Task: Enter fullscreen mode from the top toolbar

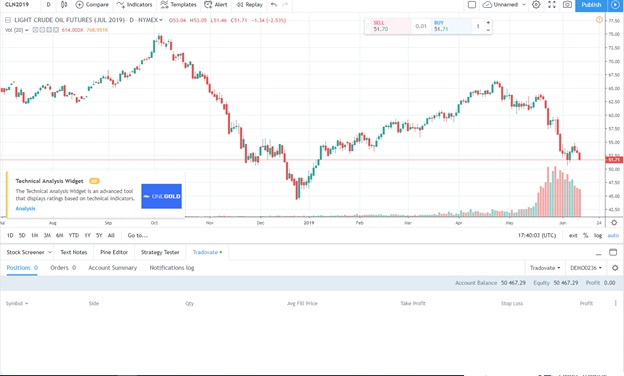Action: pos(552,5)
